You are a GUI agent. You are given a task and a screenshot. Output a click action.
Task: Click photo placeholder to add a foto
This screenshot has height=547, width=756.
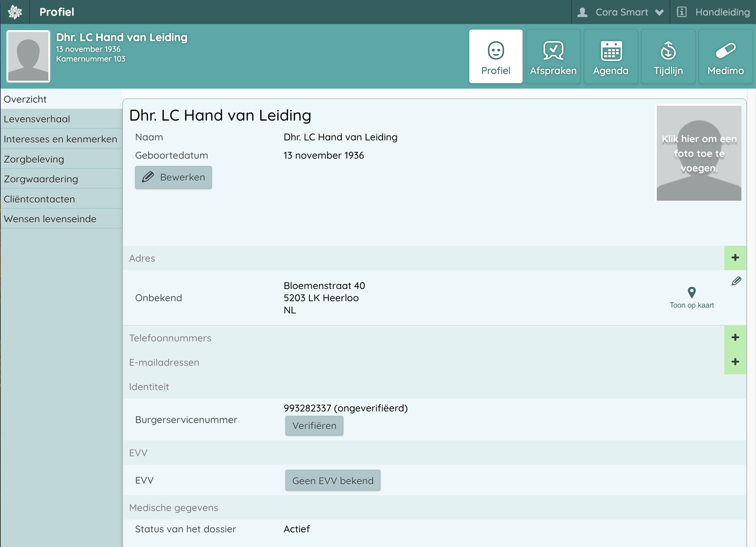pos(698,154)
